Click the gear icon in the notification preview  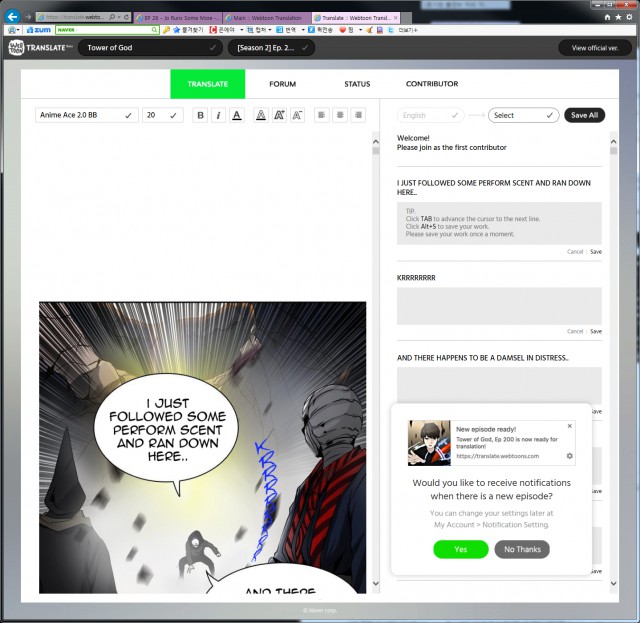click(x=569, y=456)
